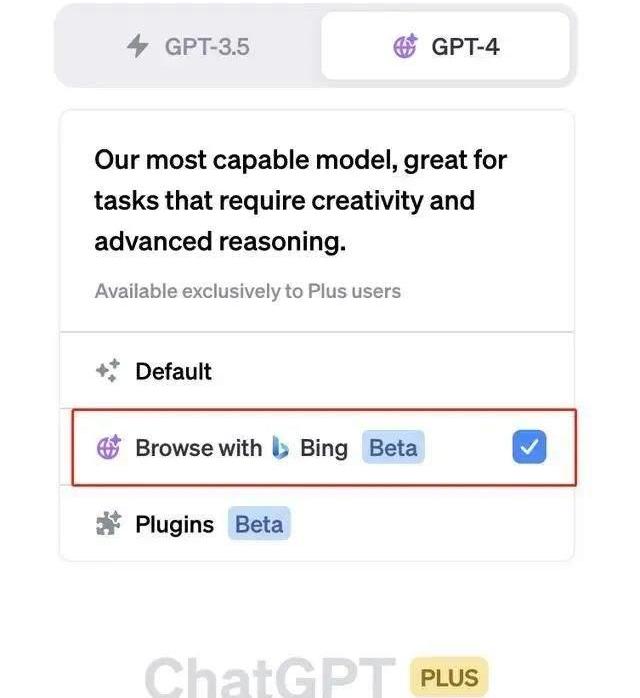Click the purple sparkle icon beside GPT-4
Screen dimensions: 640x698
coord(406,46)
